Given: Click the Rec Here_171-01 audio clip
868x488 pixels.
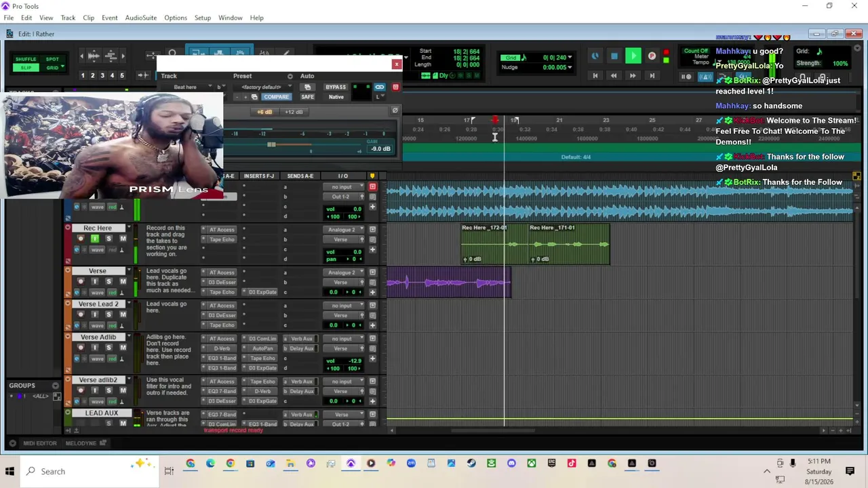Looking at the screenshot, I should pyautogui.click(x=568, y=244).
